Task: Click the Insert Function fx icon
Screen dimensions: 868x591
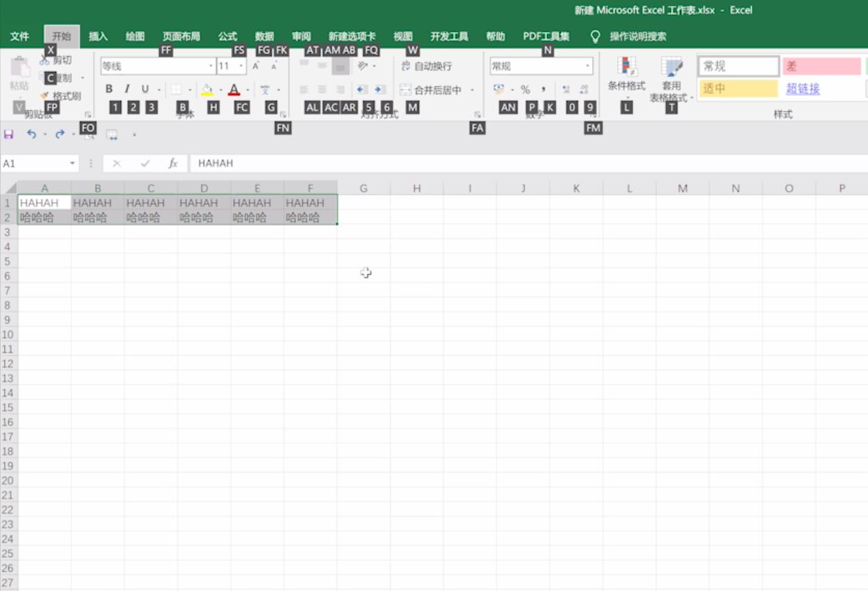Action: point(173,163)
